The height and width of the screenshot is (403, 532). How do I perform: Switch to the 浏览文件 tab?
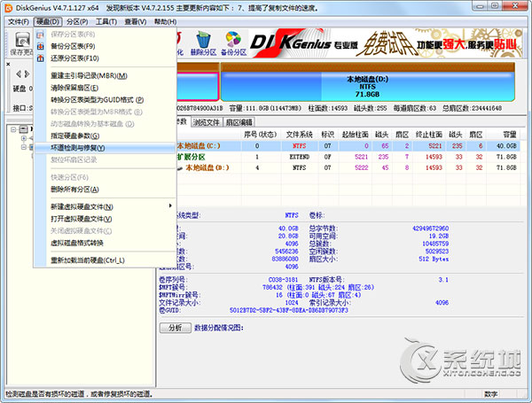(x=207, y=122)
